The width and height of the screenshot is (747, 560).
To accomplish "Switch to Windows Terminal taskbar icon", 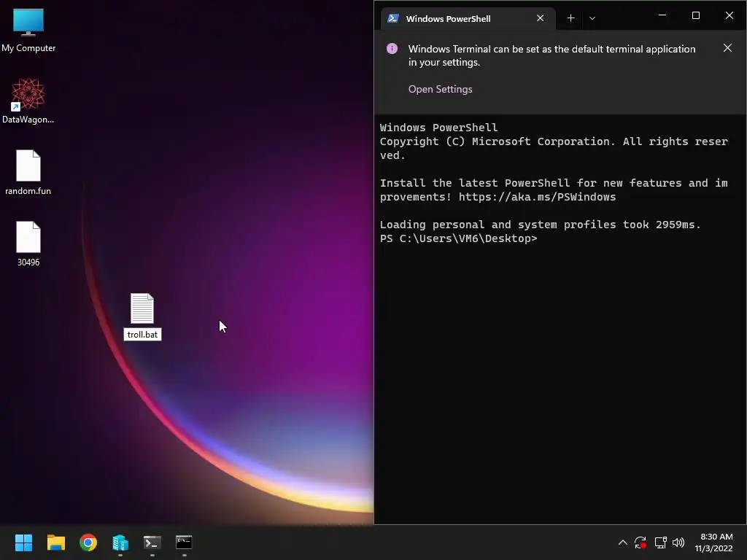I will click(152, 542).
